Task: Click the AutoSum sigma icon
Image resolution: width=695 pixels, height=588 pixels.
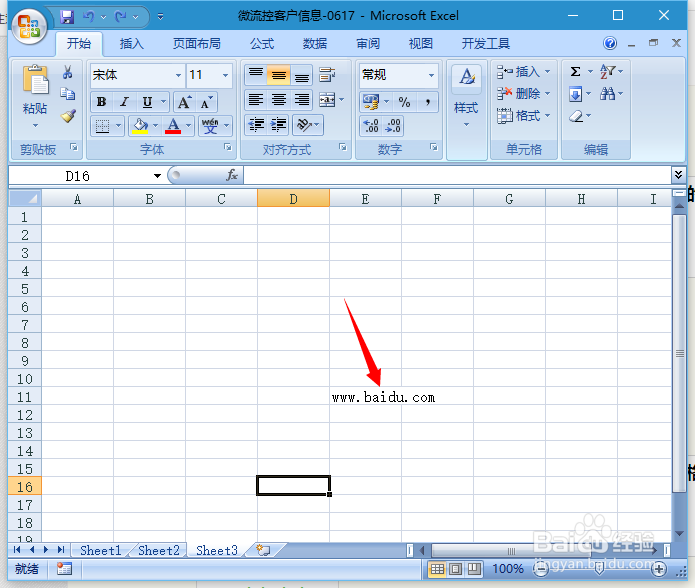Action: point(575,71)
